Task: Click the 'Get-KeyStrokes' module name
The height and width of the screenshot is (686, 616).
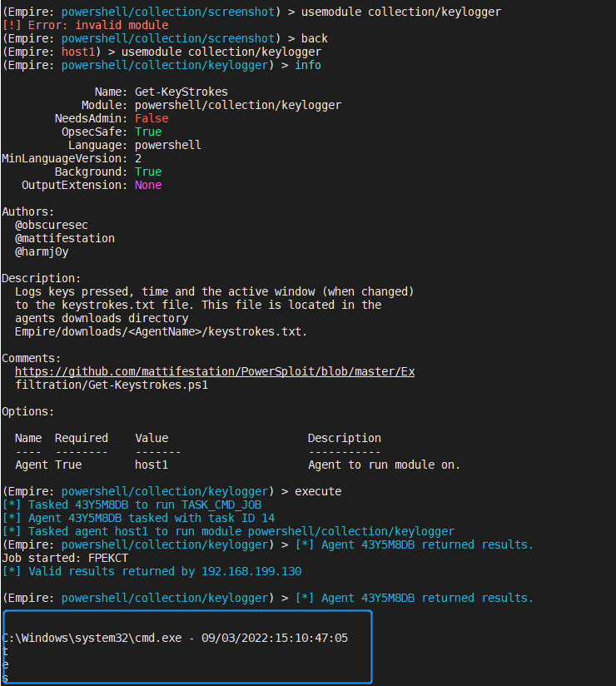Action: 181,92
